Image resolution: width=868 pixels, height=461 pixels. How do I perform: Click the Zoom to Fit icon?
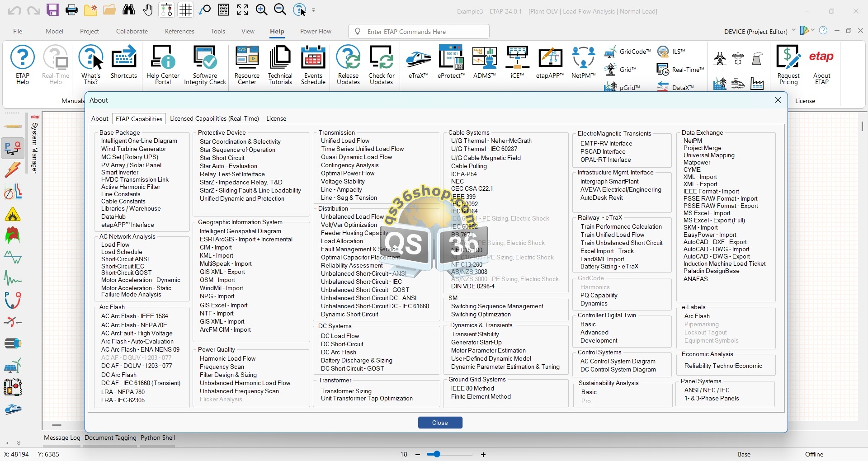(243, 10)
